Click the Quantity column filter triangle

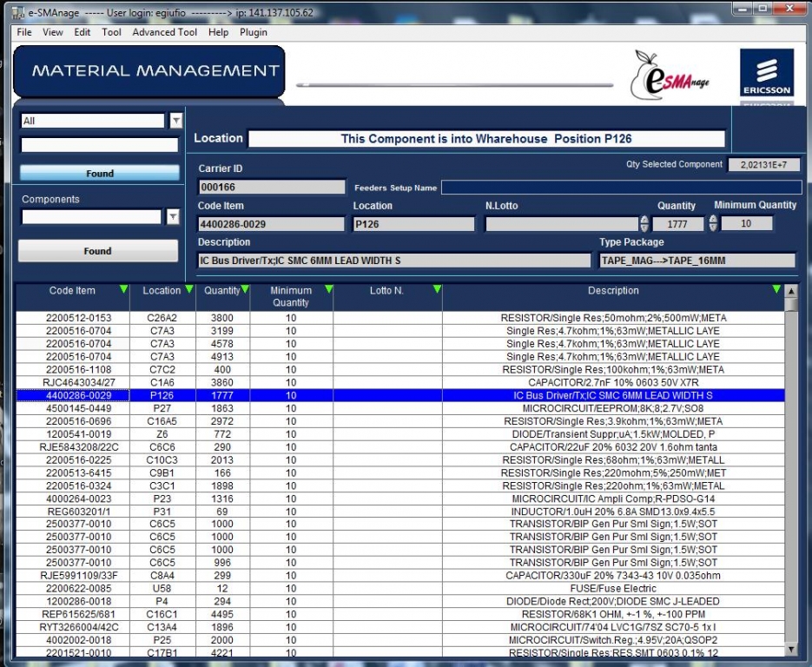point(246,289)
